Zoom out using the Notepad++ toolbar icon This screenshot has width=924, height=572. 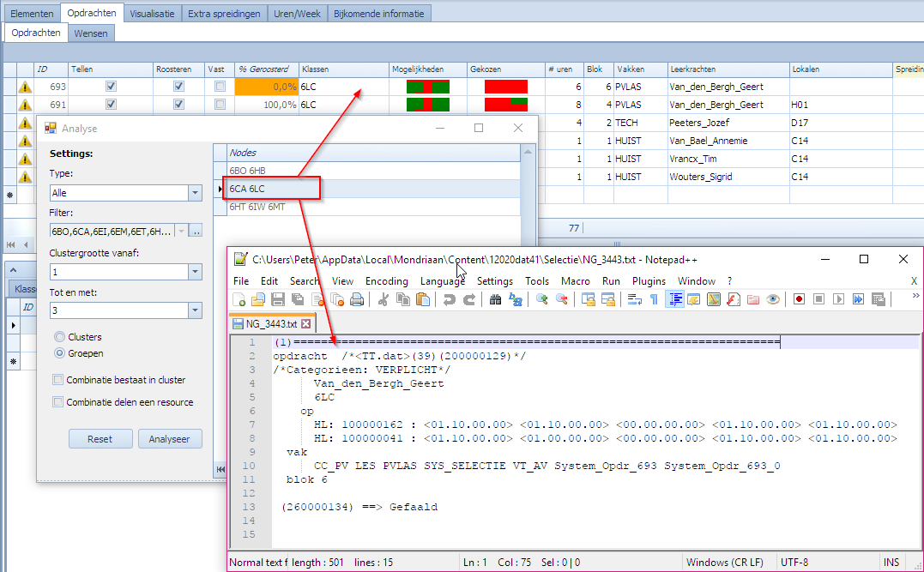[x=562, y=300]
